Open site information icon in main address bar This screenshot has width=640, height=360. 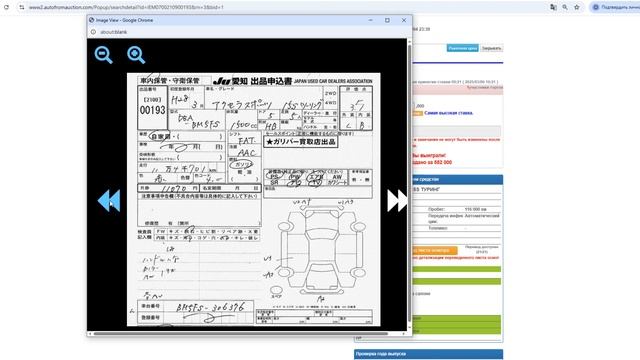tap(22, 7)
